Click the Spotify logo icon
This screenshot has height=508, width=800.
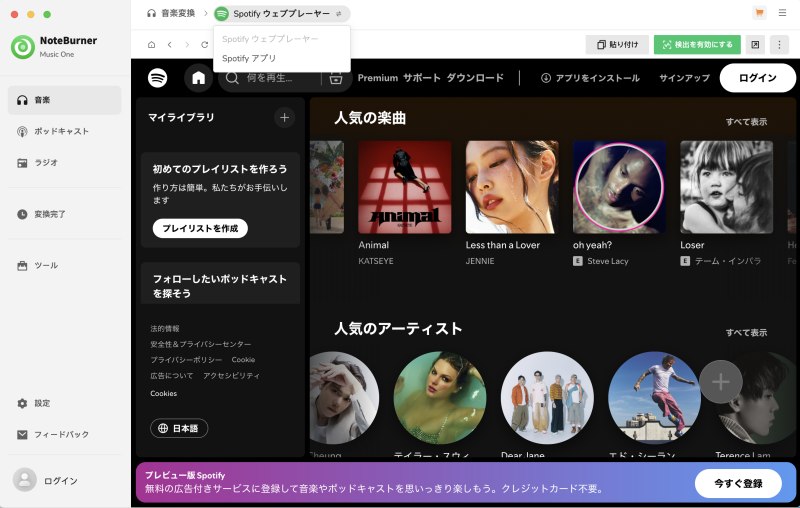158,78
